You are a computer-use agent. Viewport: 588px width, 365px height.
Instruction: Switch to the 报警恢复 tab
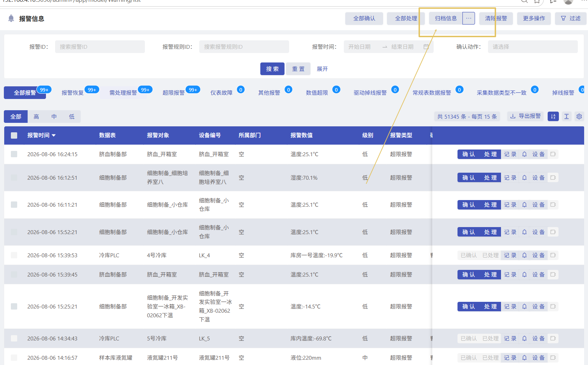pos(73,93)
